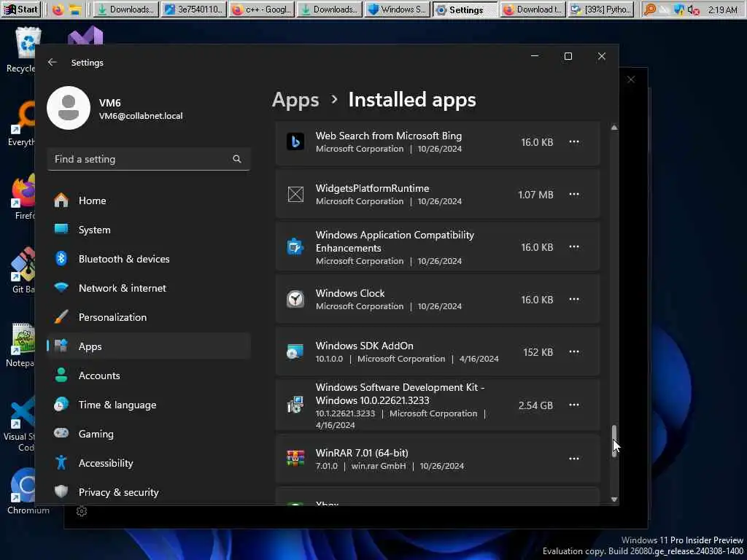Click the WinRAR 7.01 (64-bit) app name
Image resolution: width=747 pixels, height=560 pixels.
click(x=362, y=453)
